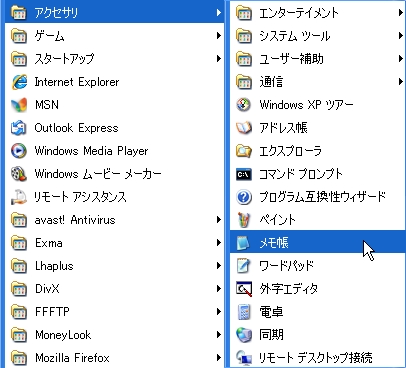The image size is (406, 368).
Task: Open the エクスプローラ entry
Action: click(x=317, y=151)
